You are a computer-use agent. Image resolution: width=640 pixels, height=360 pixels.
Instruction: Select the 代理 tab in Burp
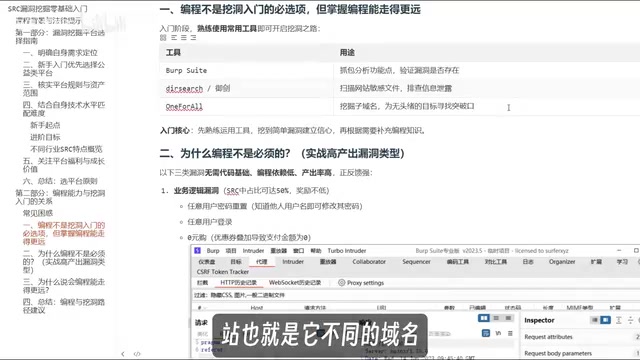tap(261, 262)
